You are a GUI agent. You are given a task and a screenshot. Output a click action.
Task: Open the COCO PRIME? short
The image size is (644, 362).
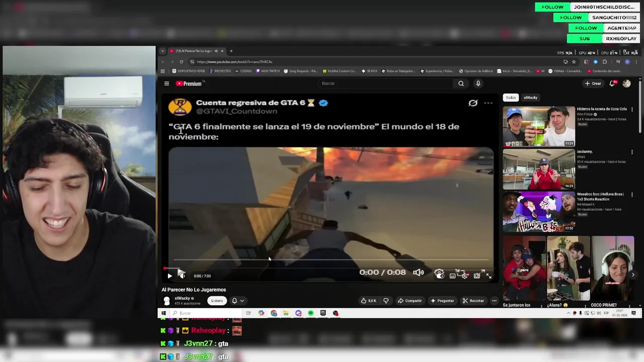612,268
